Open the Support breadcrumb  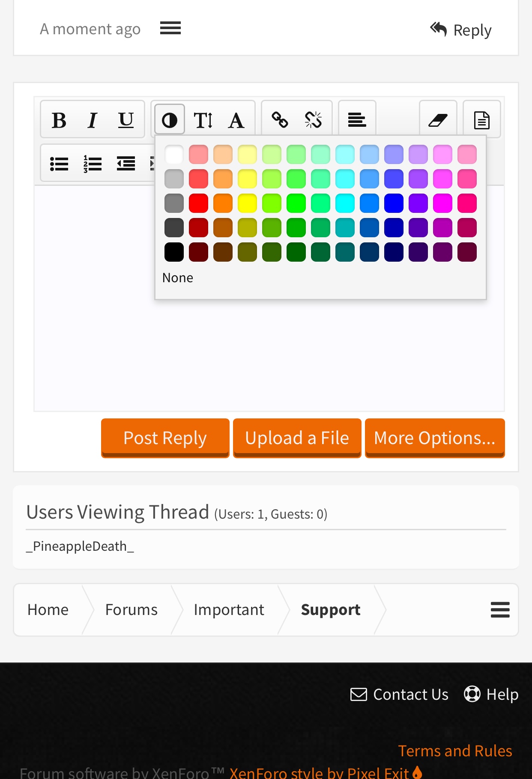[331, 609]
